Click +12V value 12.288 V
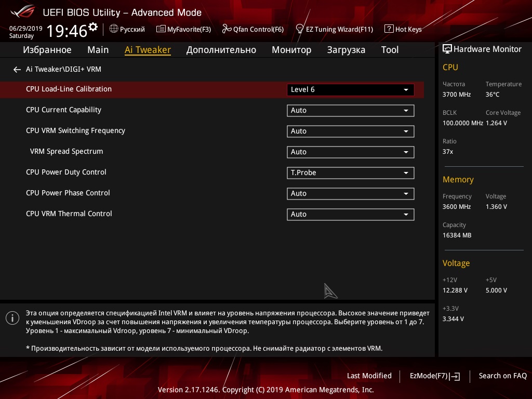Image resolution: width=532 pixels, height=399 pixels. [455, 290]
